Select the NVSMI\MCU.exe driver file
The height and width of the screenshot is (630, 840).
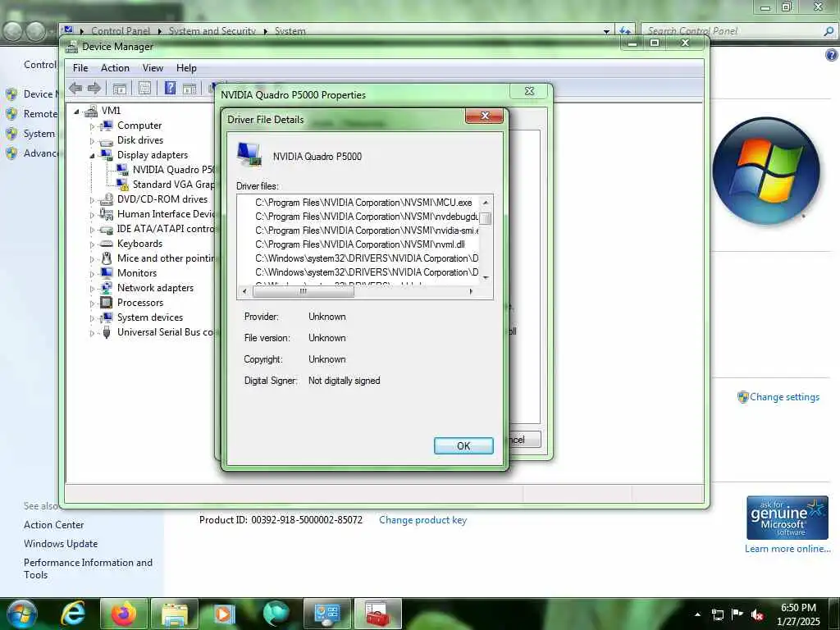pos(363,203)
